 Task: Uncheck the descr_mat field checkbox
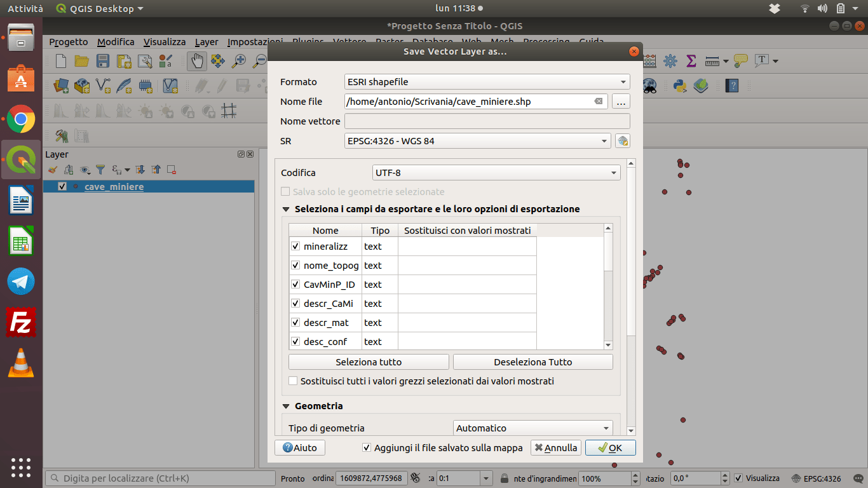tap(295, 322)
